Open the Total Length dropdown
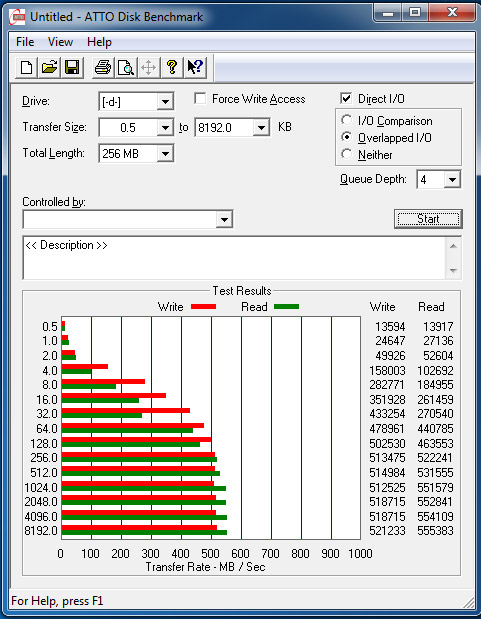Screen dimensions: 481x619 coord(165,154)
